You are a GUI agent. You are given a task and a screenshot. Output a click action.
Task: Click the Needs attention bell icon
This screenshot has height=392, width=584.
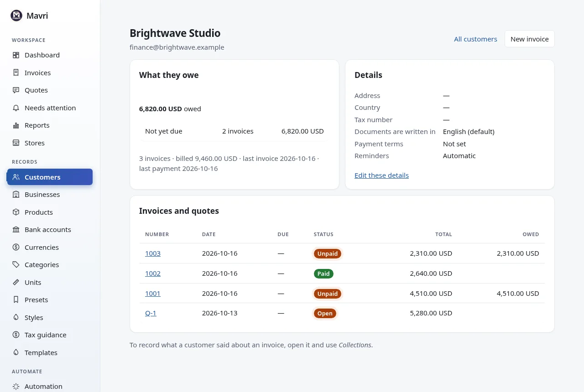[x=16, y=108]
